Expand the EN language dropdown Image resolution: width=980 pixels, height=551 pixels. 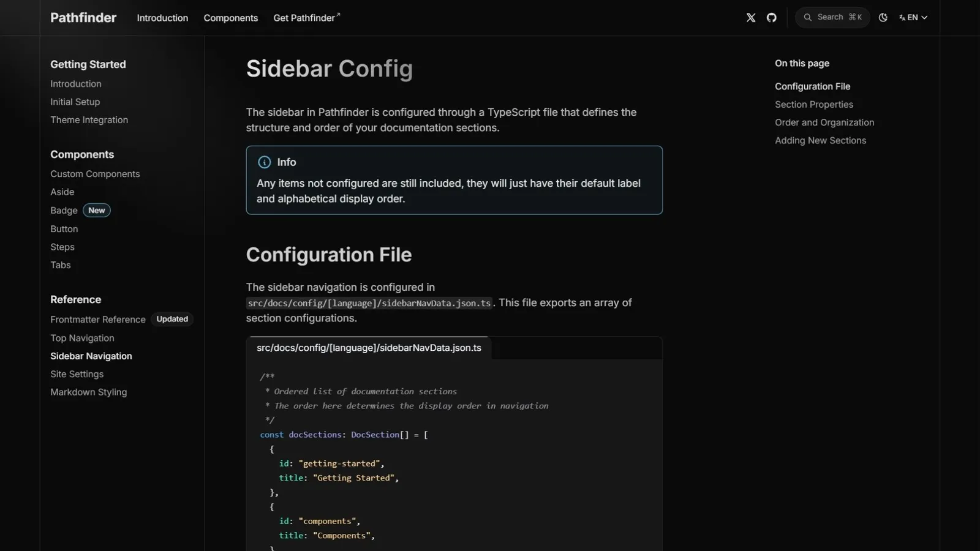(913, 18)
